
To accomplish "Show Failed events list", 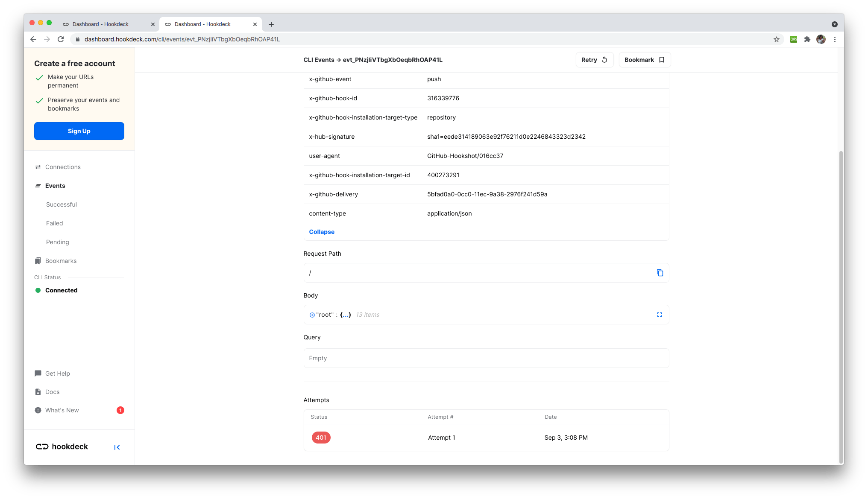I will 54,223.
